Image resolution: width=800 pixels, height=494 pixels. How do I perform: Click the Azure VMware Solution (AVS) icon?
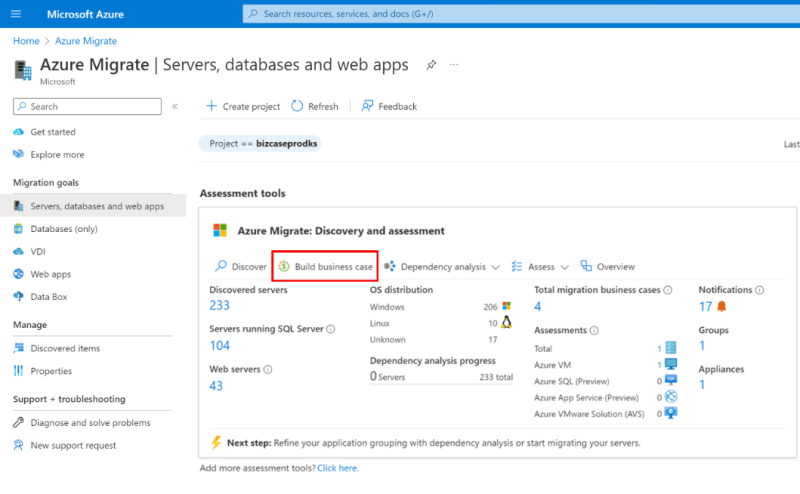pyautogui.click(x=671, y=413)
